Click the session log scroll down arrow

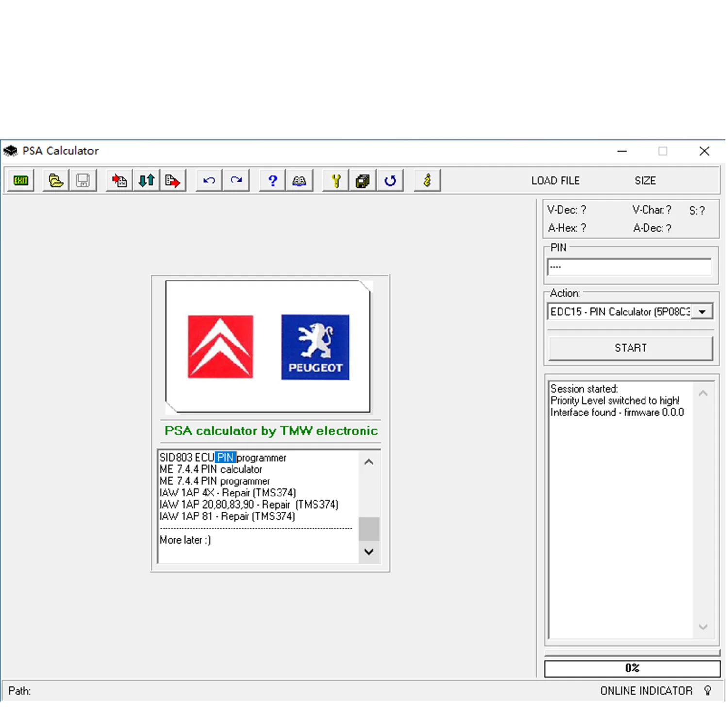pyautogui.click(x=703, y=627)
